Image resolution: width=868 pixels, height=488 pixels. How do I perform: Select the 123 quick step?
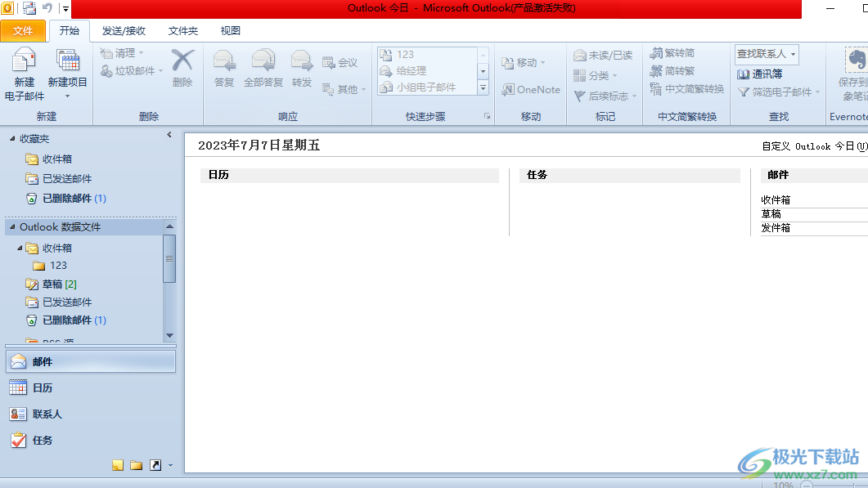(427, 54)
